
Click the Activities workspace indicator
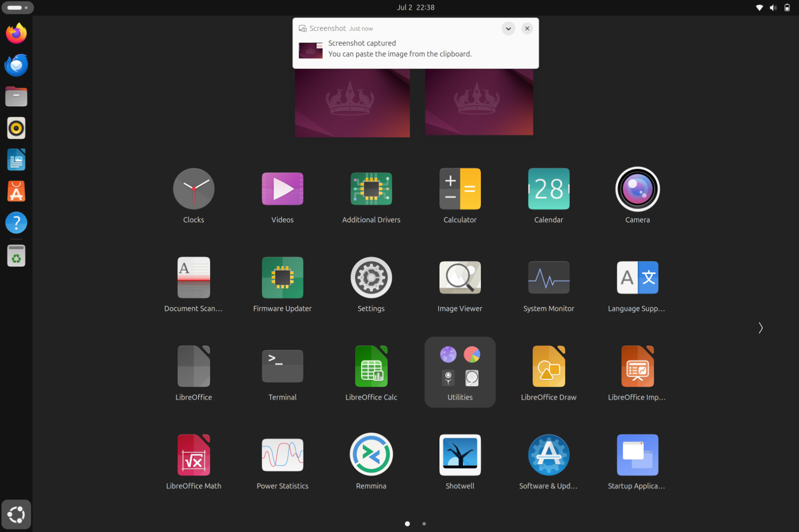pyautogui.click(x=17, y=7)
